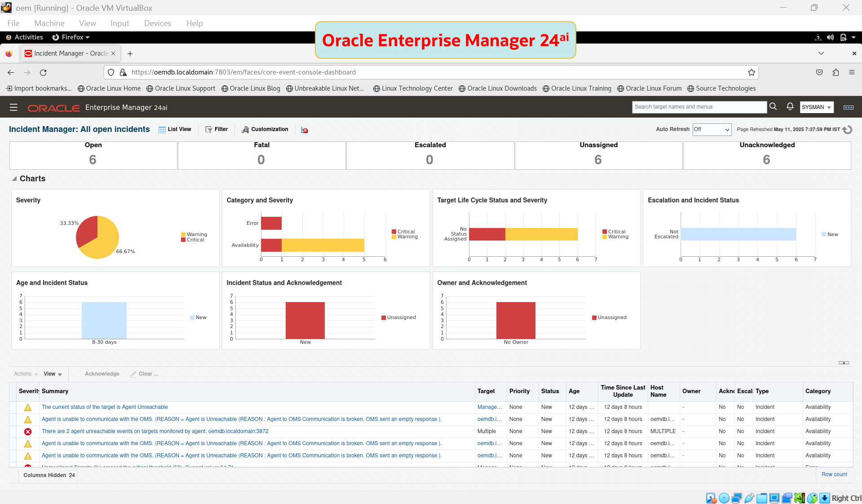Screen dimensions: 862x504
Task: Collapse the table splitter arrow above toolbar
Action: coord(844,363)
